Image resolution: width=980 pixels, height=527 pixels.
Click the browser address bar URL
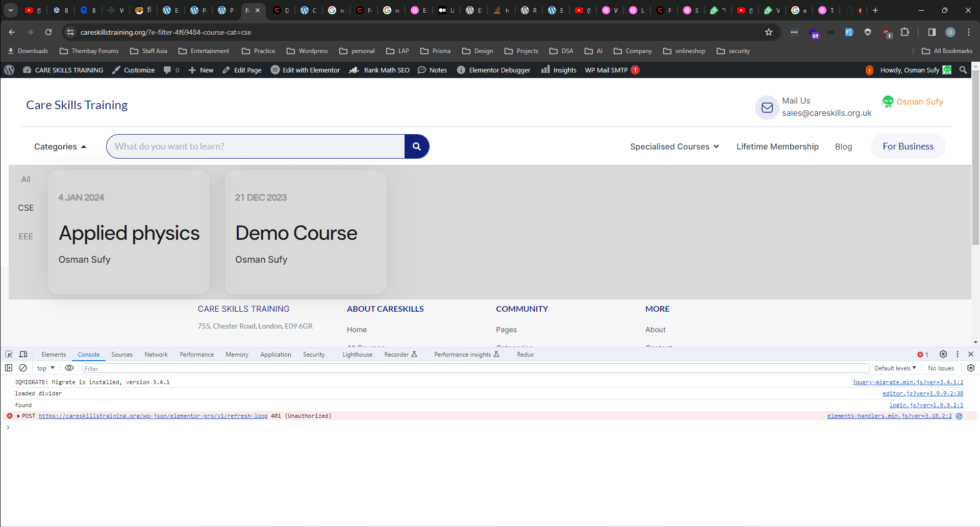click(166, 32)
